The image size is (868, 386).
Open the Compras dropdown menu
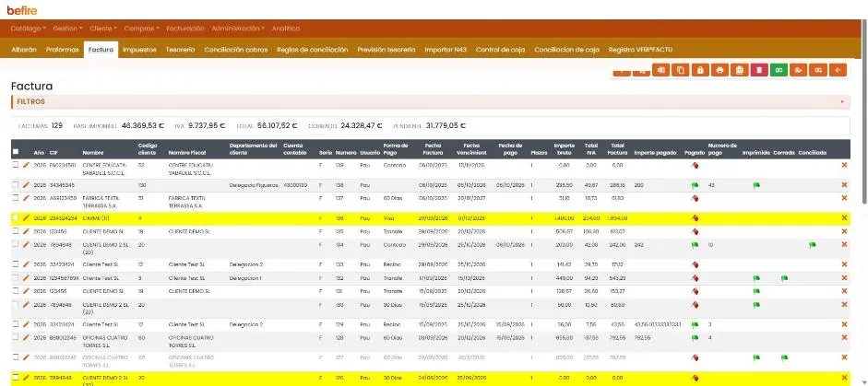click(x=142, y=29)
